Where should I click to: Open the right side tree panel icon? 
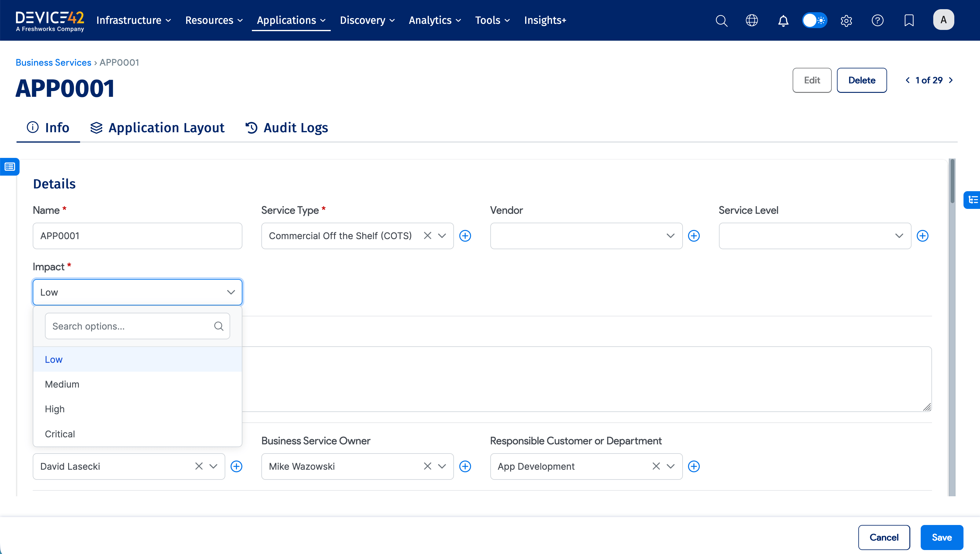coord(972,200)
